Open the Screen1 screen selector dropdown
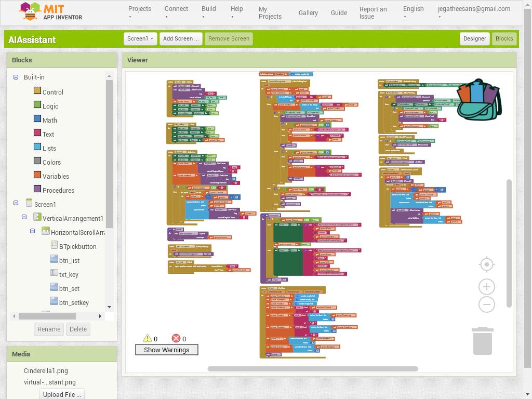The height and width of the screenshot is (399, 532). tap(140, 38)
